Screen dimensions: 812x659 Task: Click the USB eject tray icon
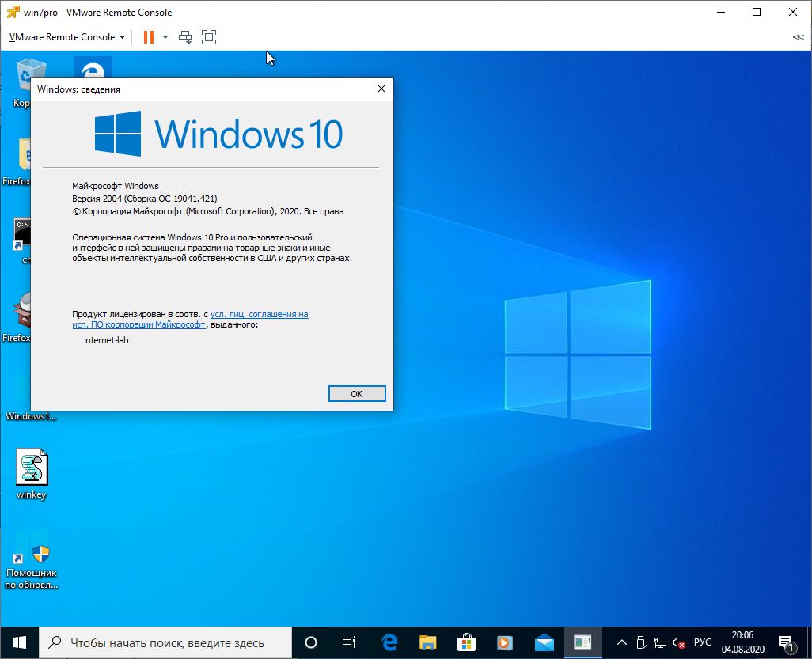coord(640,642)
